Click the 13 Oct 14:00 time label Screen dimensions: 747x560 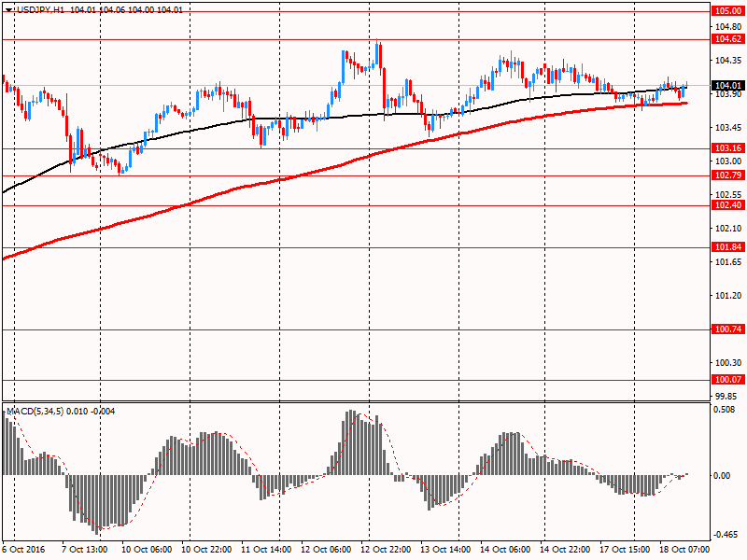point(446,549)
